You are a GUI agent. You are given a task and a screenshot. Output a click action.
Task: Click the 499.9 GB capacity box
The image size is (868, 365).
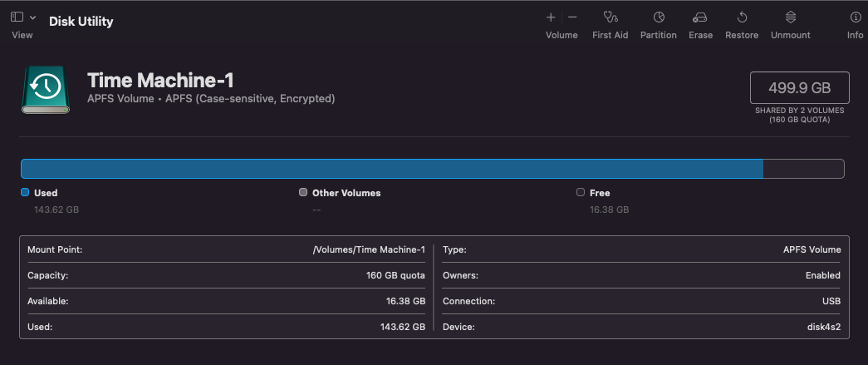click(x=799, y=87)
